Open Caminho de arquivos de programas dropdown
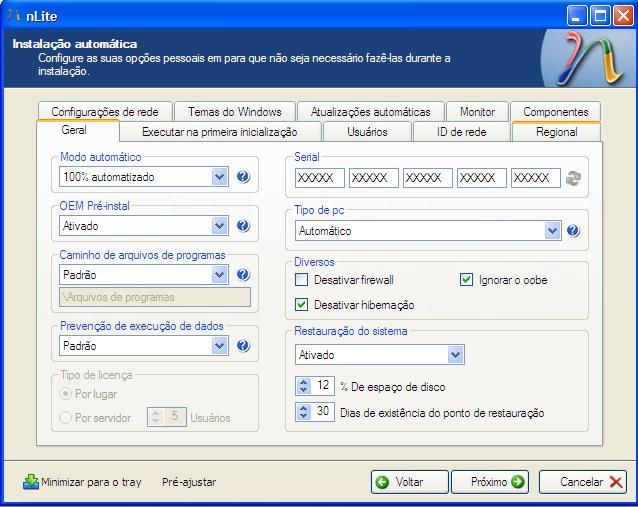Screen dimensions: 638x507 pyautogui.click(x=219, y=275)
